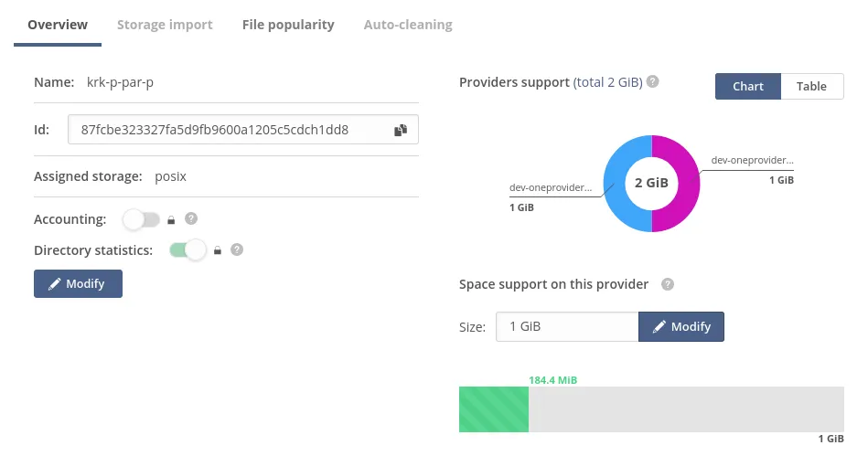Switch providers support view to Table

[811, 86]
